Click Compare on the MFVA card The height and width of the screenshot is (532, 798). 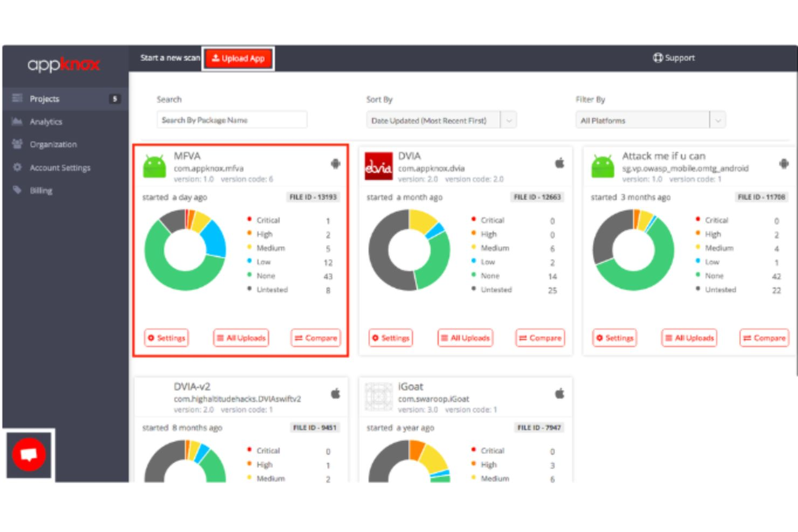(316, 338)
